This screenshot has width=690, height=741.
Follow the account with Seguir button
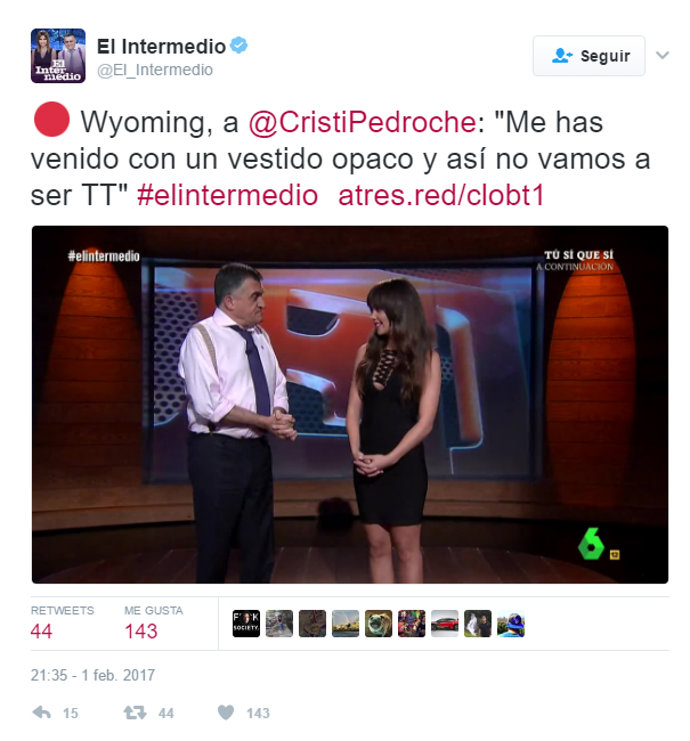pos(589,55)
